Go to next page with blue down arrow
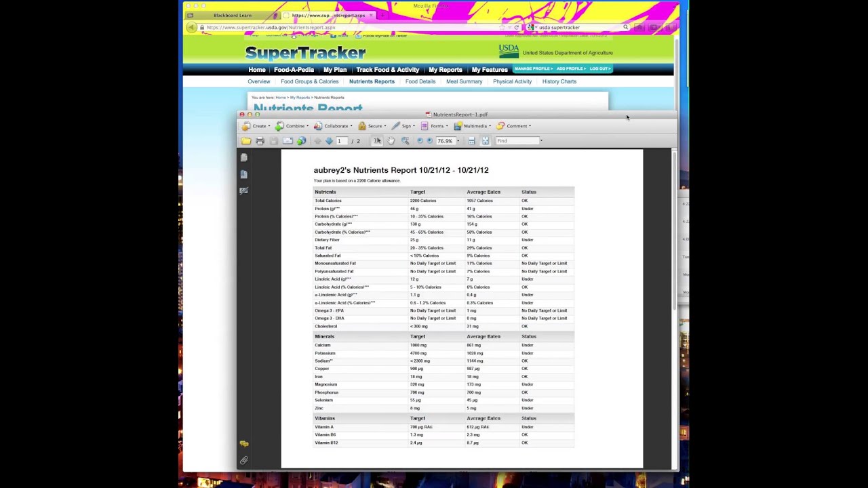The width and height of the screenshot is (868, 488). pyautogui.click(x=329, y=141)
